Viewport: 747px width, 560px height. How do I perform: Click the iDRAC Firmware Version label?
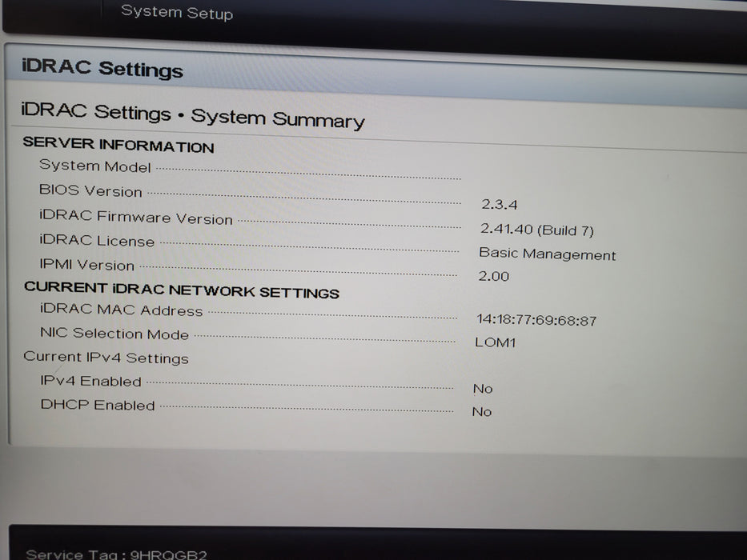[x=136, y=217]
